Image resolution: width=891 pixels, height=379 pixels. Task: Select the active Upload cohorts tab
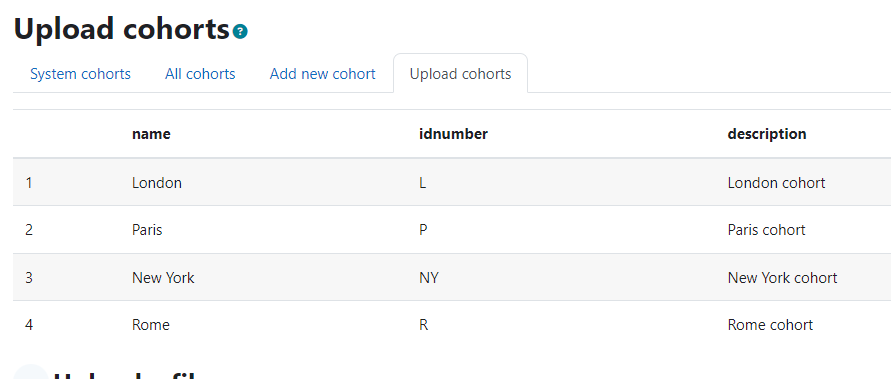tap(460, 74)
